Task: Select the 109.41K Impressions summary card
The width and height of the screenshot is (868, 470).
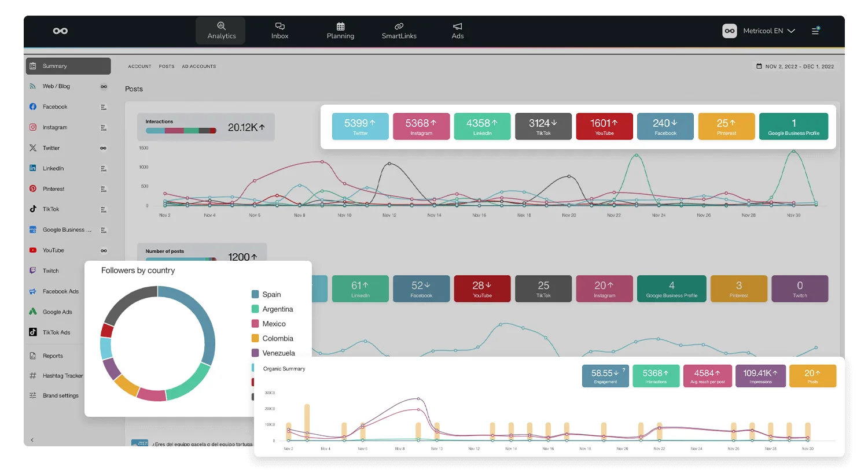Action: pos(760,376)
